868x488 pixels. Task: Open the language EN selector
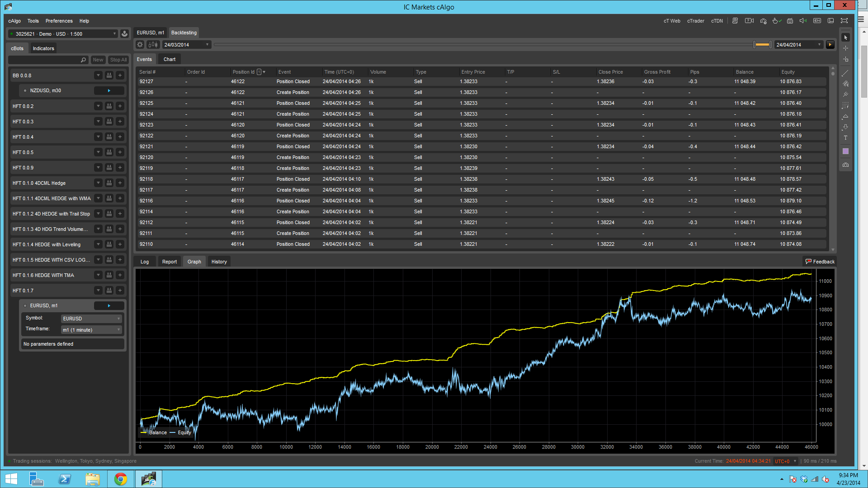(x=817, y=21)
